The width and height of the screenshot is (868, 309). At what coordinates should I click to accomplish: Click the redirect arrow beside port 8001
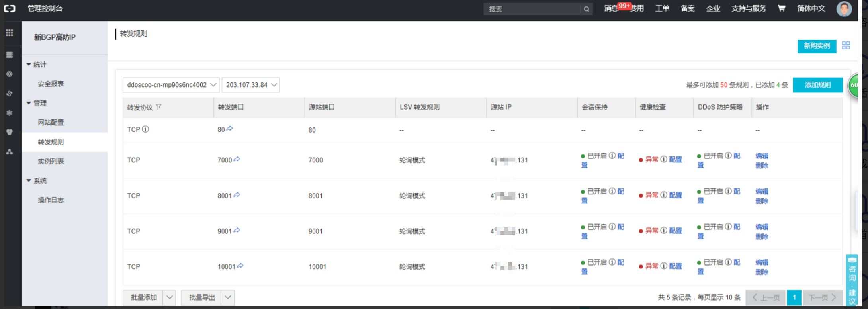237,195
